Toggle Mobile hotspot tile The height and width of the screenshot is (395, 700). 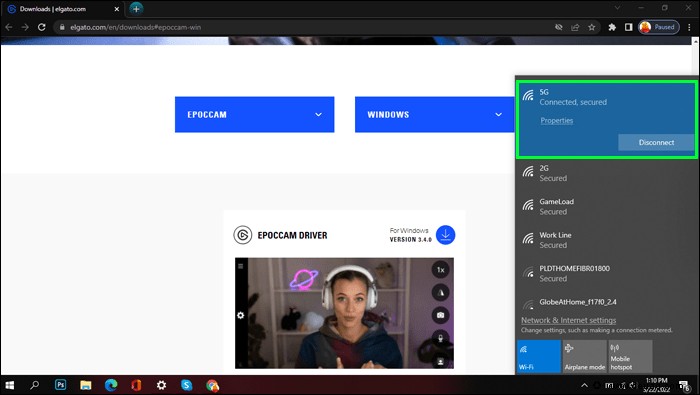click(630, 356)
